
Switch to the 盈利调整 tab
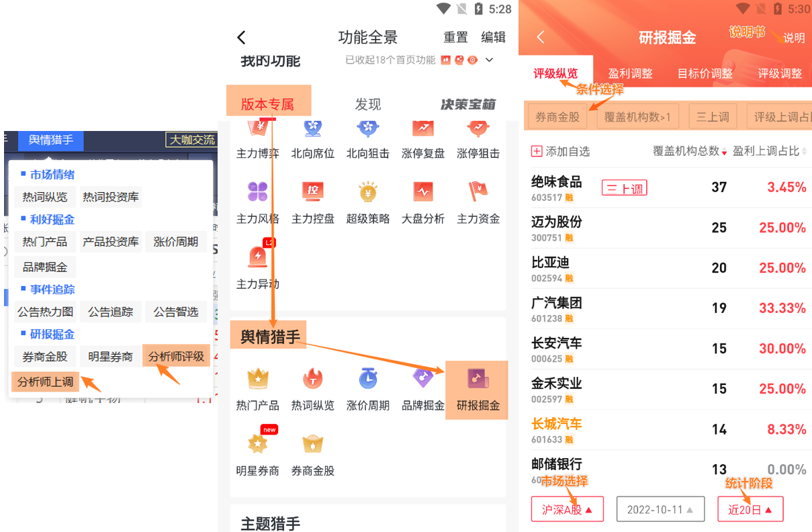(630, 73)
